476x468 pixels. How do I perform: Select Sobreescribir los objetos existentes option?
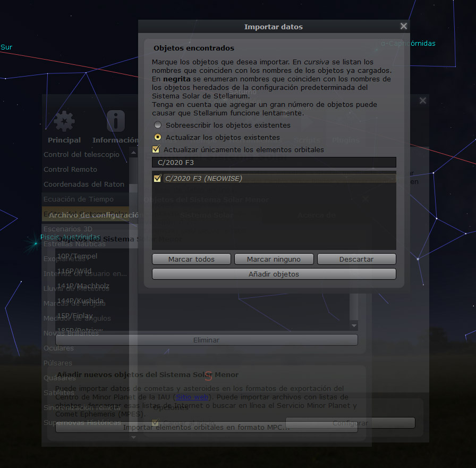pos(158,126)
